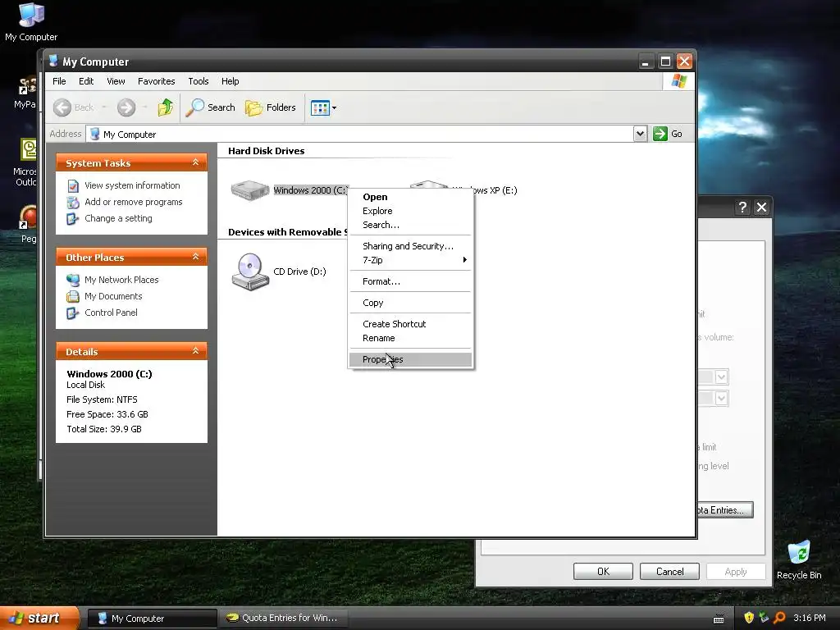Choose Open in the context menu

pos(410,197)
